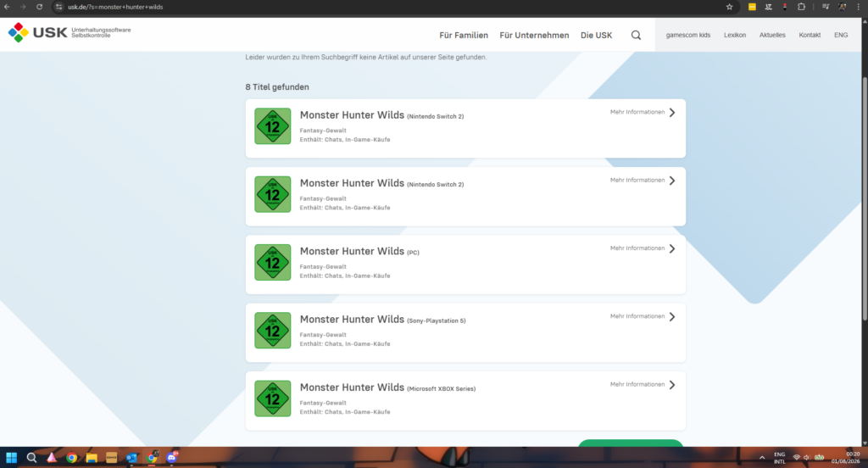Open the Chrome three-dot menu

(859, 7)
